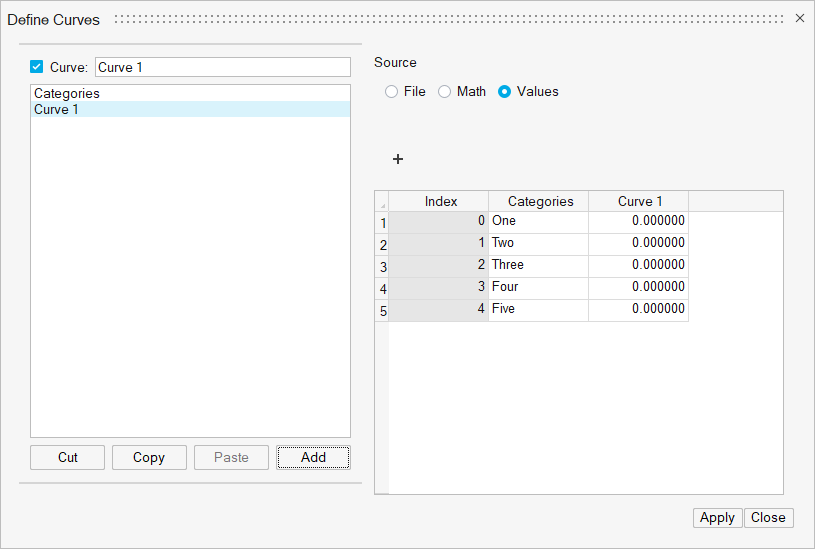Click the Categories column header
815x549 pixels.
[540, 201]
